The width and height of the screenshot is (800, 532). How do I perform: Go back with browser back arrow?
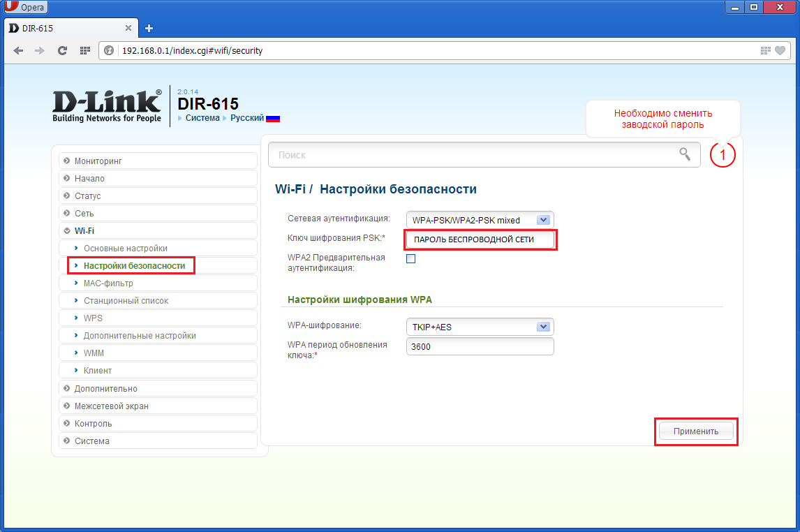pyautogui.click(x=18, y=50)
